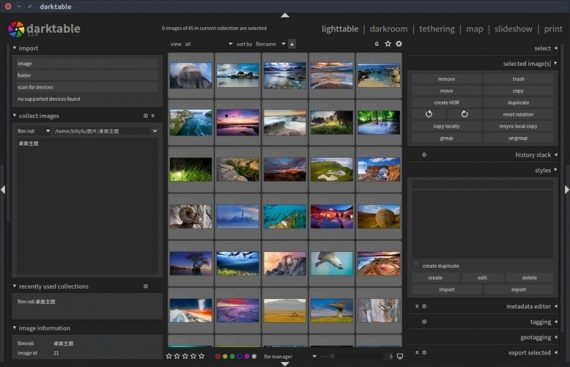Screen dimensions: 570x367
Task: Collapse recently used collections module
Action: point(15,286)
